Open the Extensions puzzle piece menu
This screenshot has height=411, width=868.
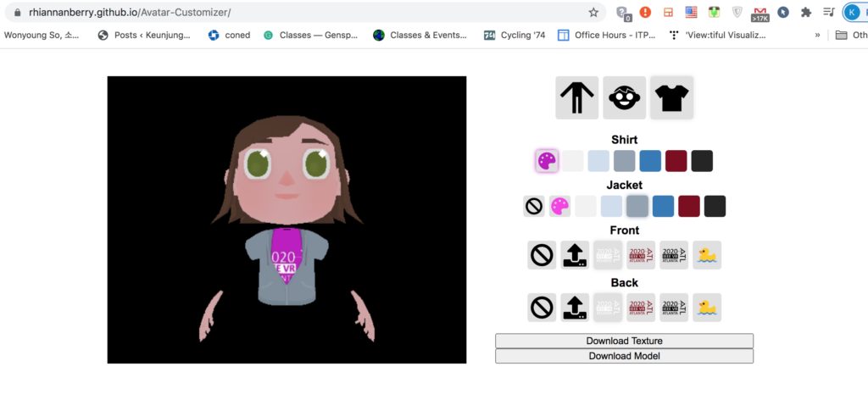point(806,12)
